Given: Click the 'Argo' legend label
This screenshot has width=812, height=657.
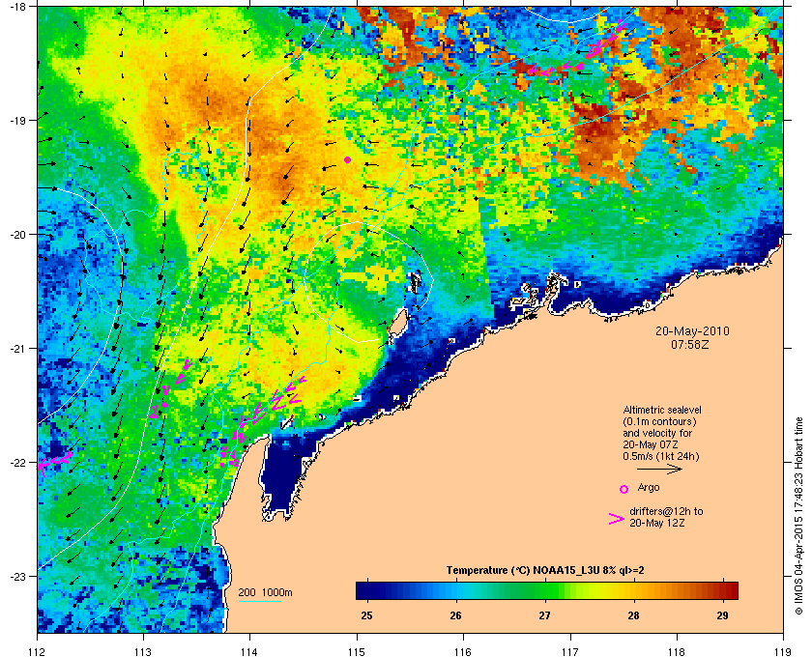Looking at the screenshot, I should click(649, 488).
